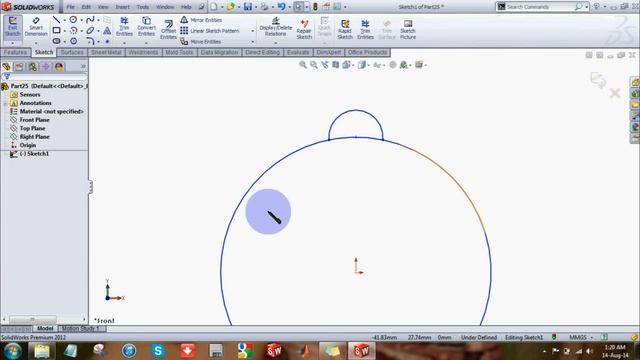Select the Point sketch tool
640x360 pixels.
pos(107,41)
